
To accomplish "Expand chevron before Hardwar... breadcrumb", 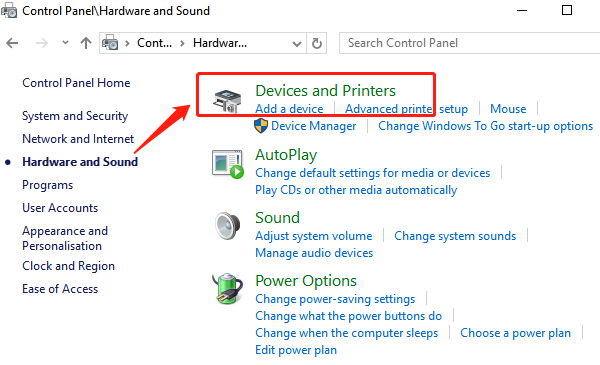I will click(183, 43).
